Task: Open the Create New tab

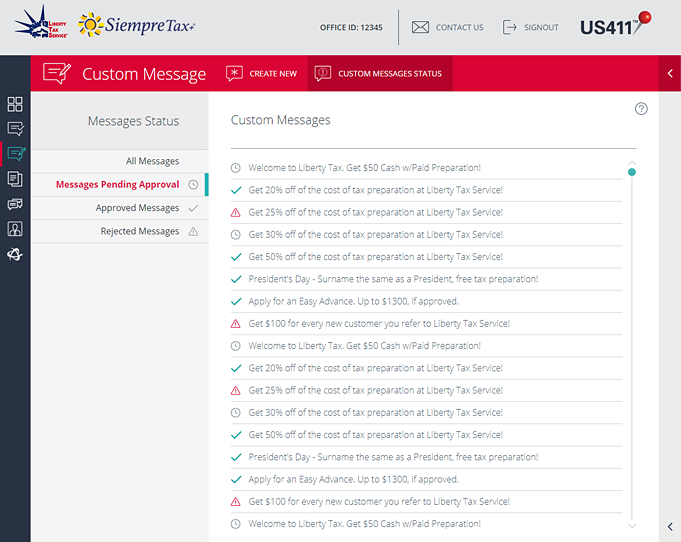Action: pos(262,73)
